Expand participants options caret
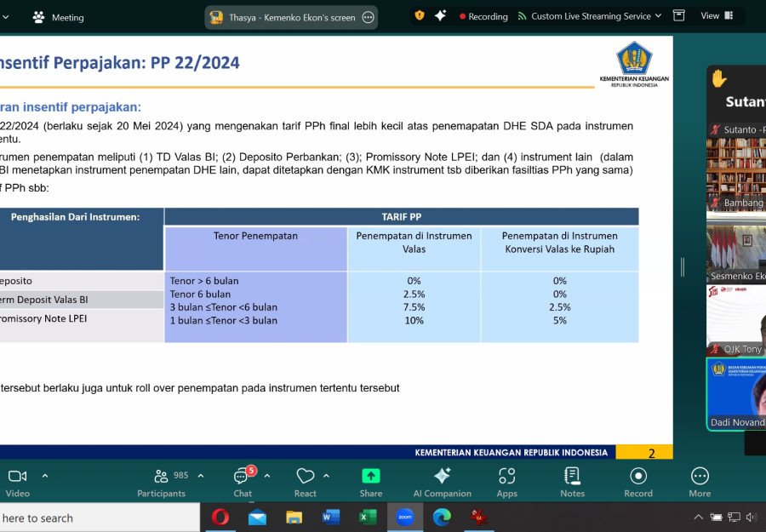766x532 pixels. click(x=200, y=475)
